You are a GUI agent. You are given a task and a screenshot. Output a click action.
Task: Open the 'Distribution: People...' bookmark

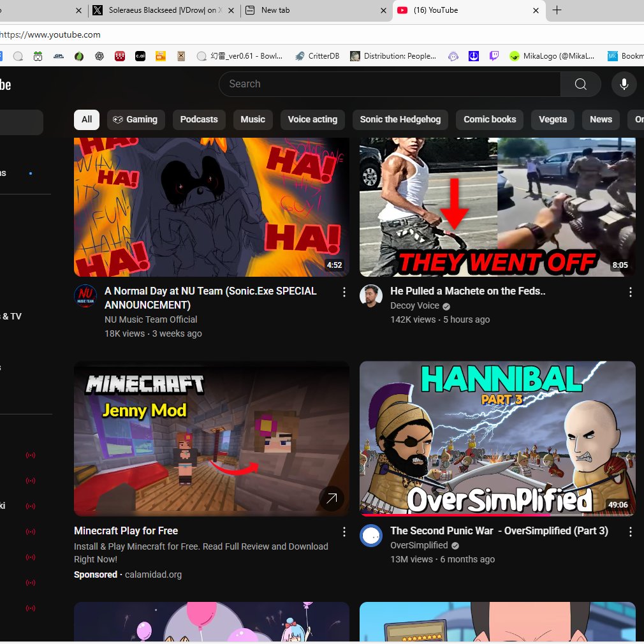click(393, 56)
